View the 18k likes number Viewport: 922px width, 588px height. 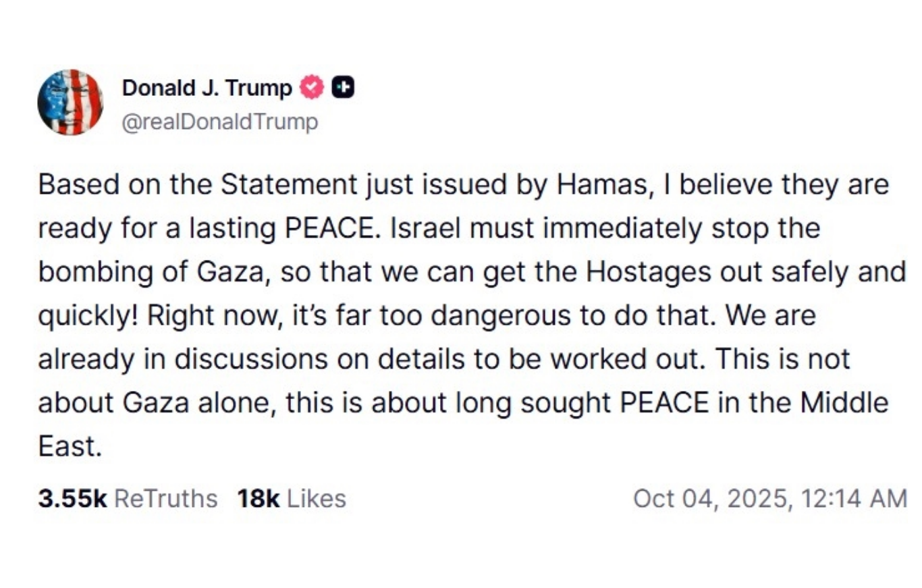258,499
